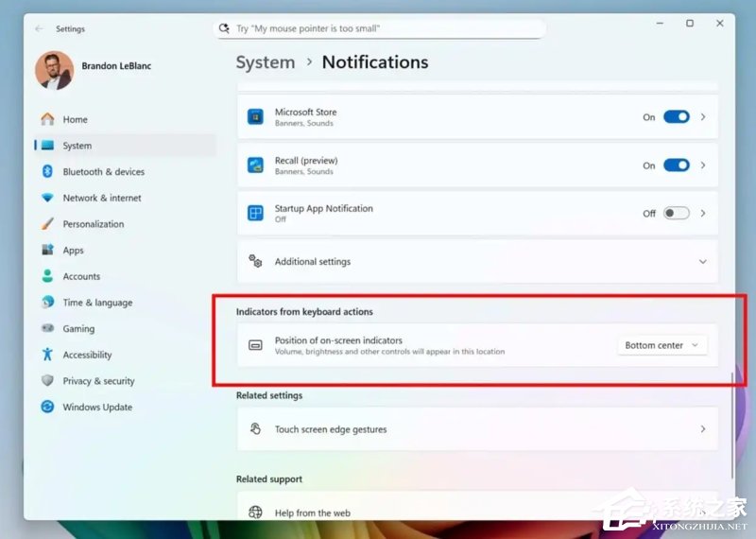The image size is (756, 539).
Task: Click the Privacy & security label
Action: [99, 381]
